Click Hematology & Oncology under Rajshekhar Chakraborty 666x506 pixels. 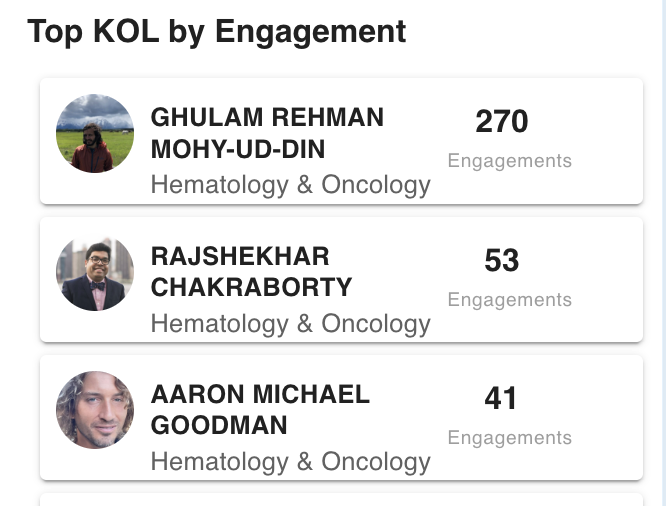290,324
